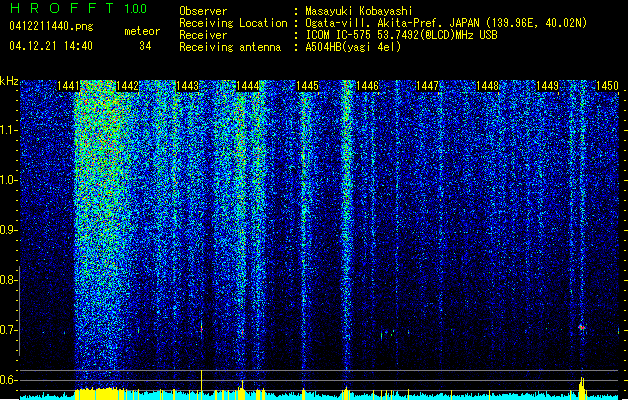Click the observer name Masayuki Kobayashi
629x400 pixels.
coord(359,11)
